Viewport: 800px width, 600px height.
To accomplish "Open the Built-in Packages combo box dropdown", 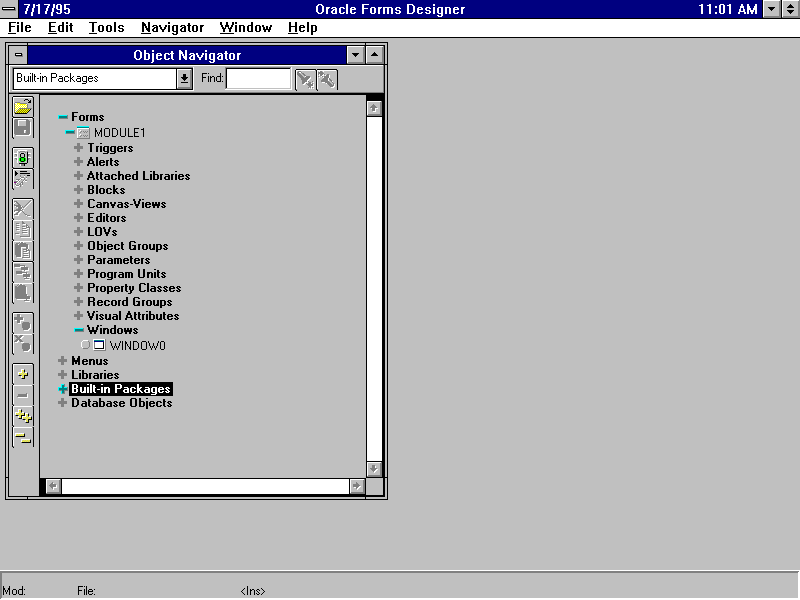I will (x=184, y=79).
